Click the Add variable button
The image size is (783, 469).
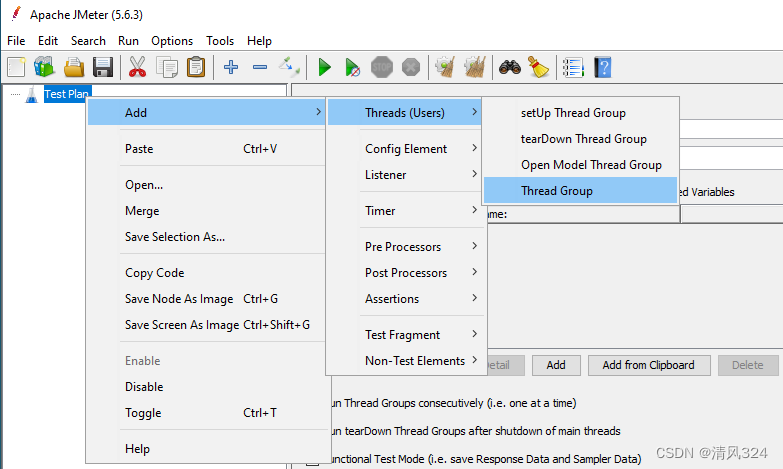click(556, 365)
